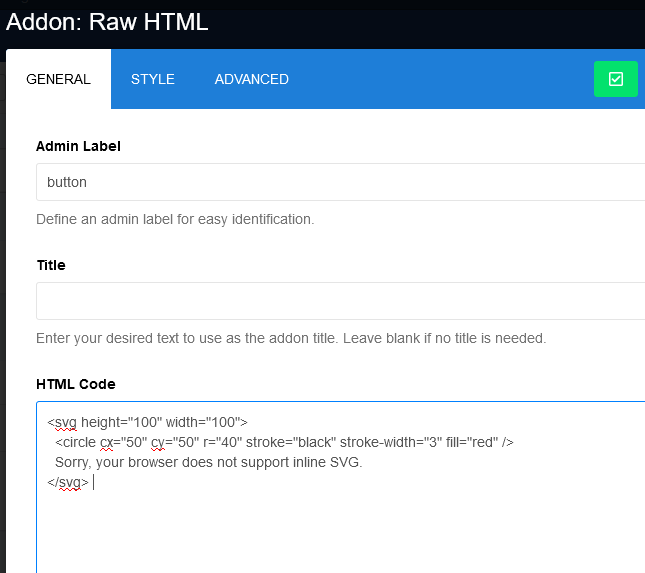This screenshot has height=573, width=645.
Task: Click the "HTML Code" field heading
Action: [x=76, y=384]
